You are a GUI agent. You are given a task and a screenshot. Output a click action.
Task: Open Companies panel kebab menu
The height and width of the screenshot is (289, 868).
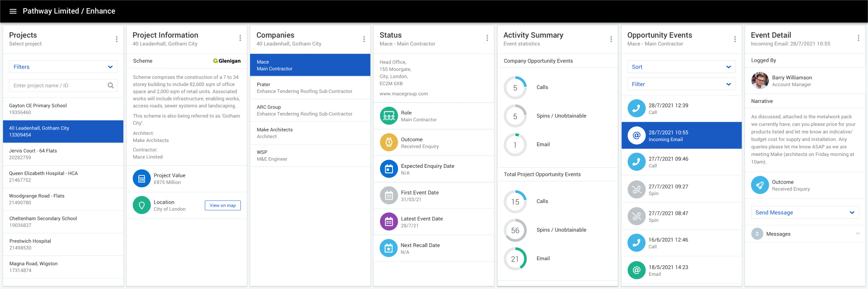pos(364,39)
